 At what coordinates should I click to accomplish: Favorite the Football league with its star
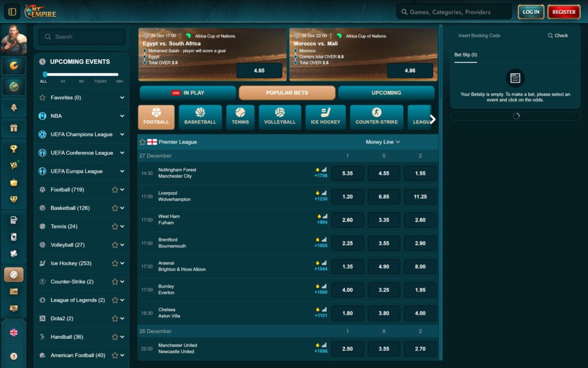114,189
